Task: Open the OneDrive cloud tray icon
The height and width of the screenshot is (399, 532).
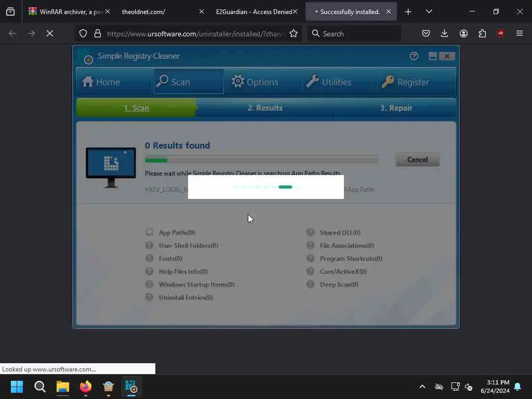Action: pos(439,387)
